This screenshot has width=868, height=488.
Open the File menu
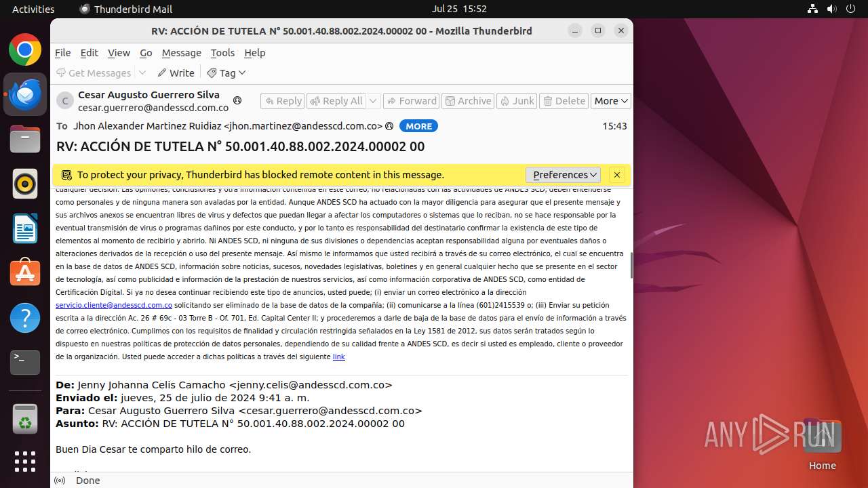[x=62, y=53]
